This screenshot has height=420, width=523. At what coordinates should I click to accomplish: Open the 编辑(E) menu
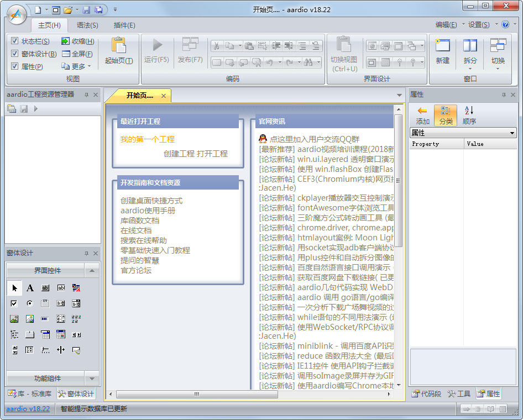[x=446, y=25]
